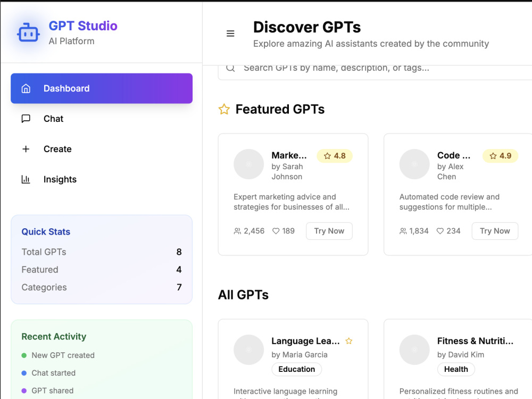Open the Language Learning avatar thumbnail

pos(248,350)
